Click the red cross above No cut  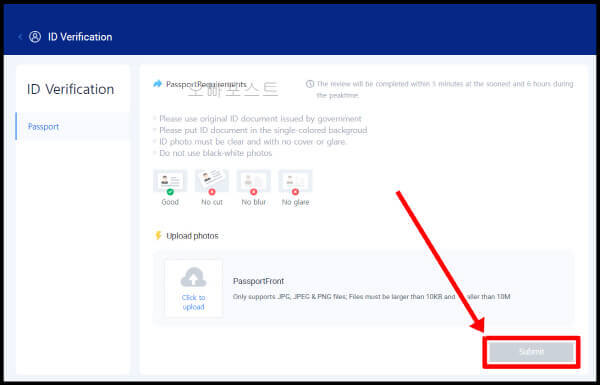212,192
